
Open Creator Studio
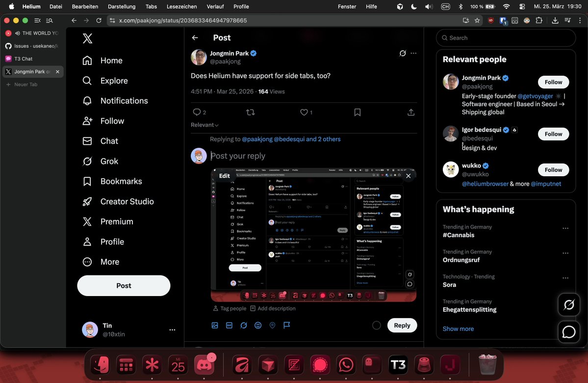click(118, 202)
